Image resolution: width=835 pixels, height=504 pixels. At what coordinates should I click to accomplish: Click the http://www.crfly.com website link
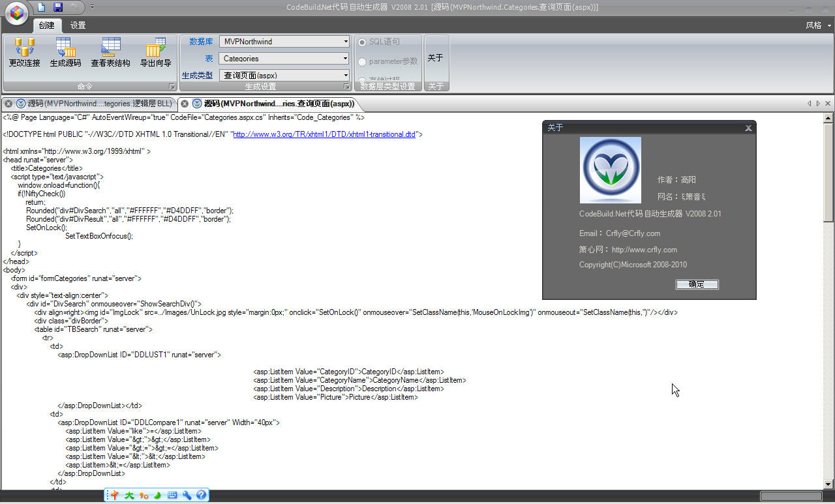[x=645, y=250]
